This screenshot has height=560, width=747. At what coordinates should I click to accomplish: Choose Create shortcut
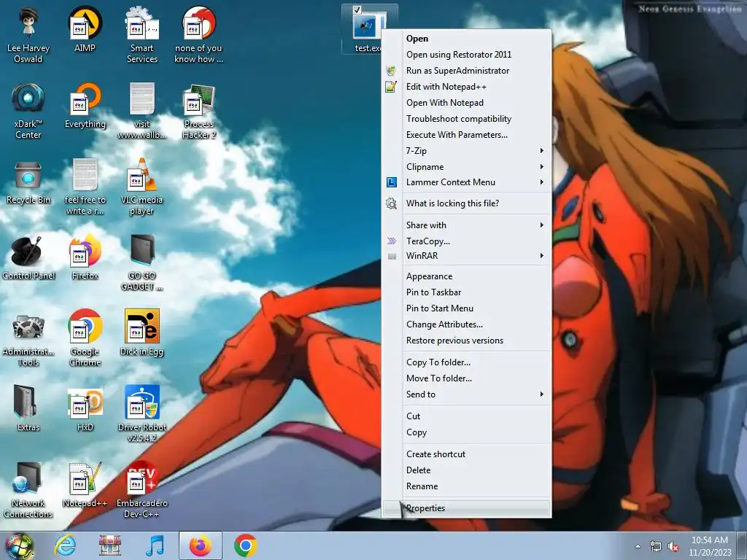[x=467, y=454]
